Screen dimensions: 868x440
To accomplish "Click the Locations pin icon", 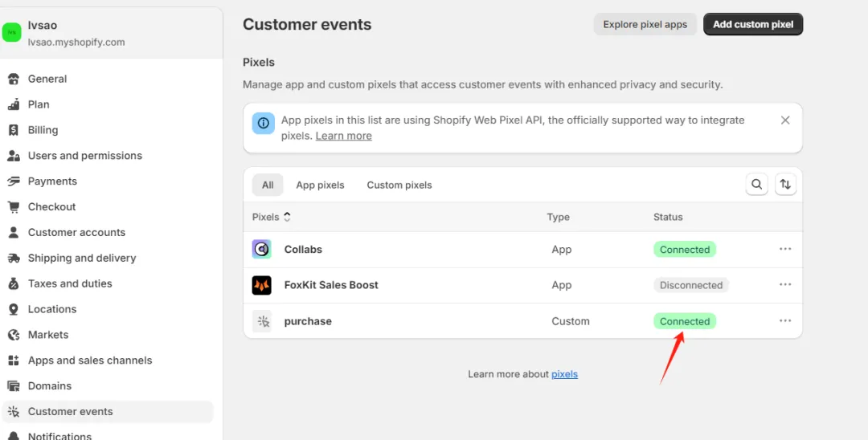I will coord(14,309).
